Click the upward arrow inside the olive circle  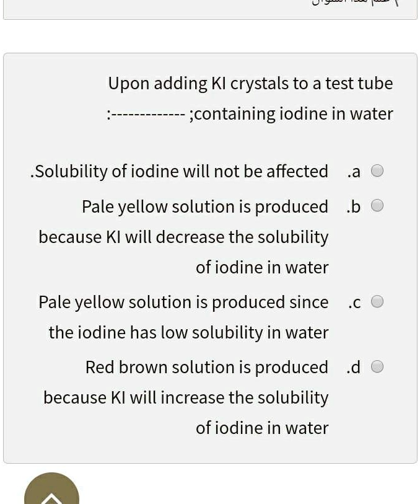[51, 496]
